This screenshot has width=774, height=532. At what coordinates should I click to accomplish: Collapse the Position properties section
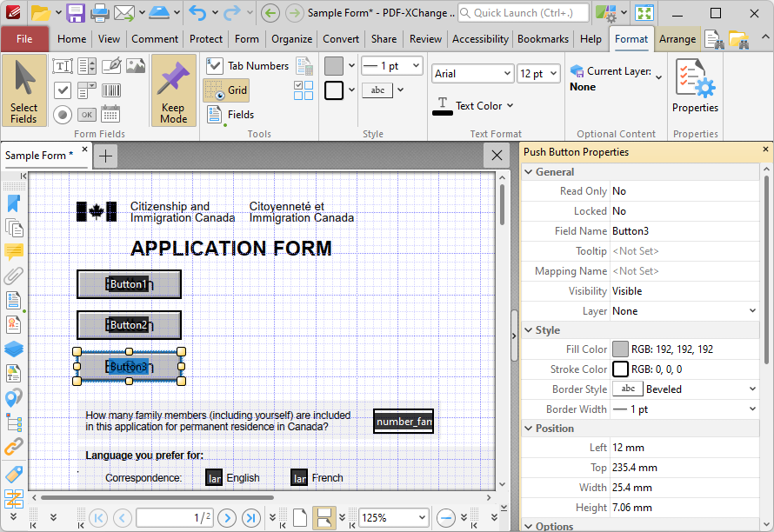click(x=529, y=429)
